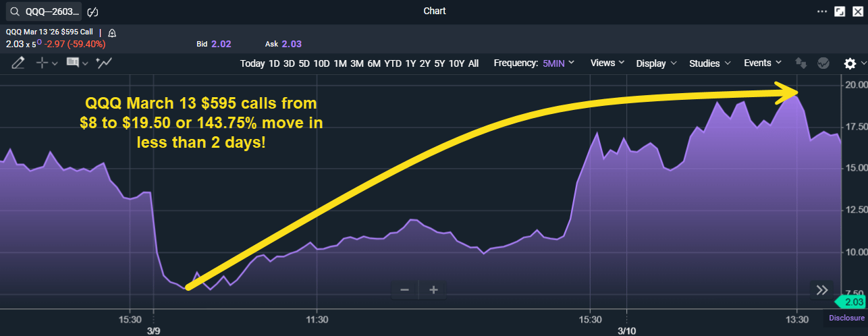
Task: Select the 10D time range
Action: 322,63
